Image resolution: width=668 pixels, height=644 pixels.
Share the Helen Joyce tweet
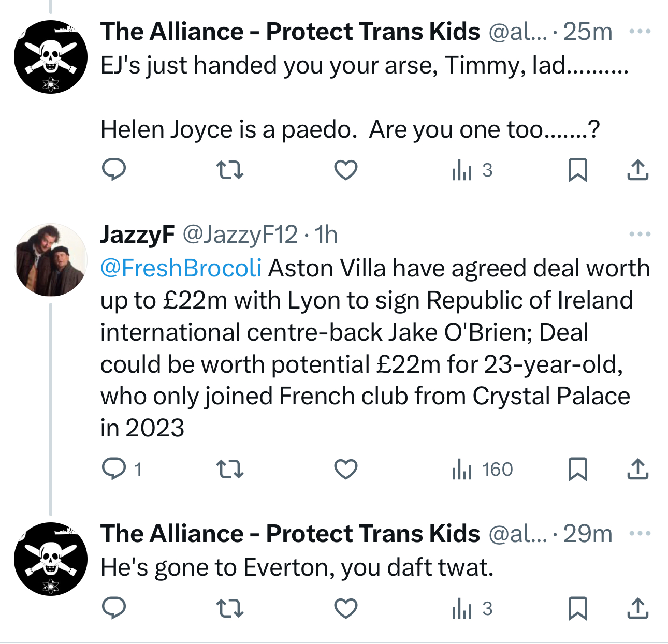[x=637, y=170]
